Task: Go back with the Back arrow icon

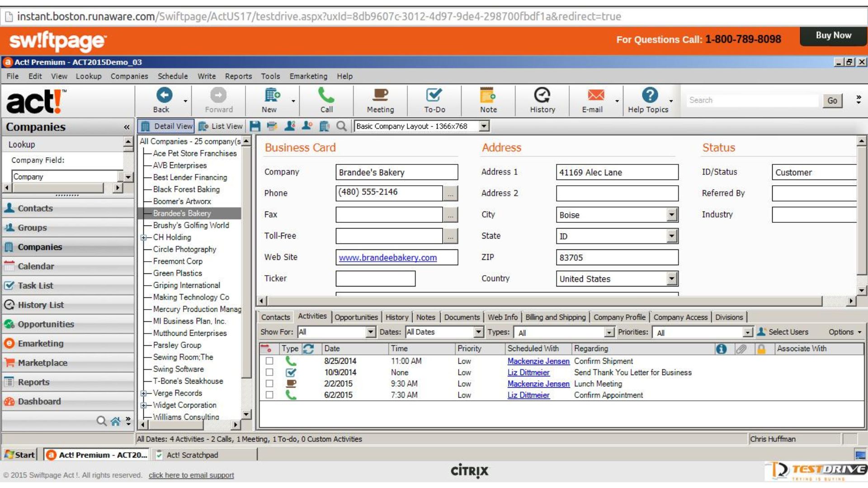Action: [164, 95]
